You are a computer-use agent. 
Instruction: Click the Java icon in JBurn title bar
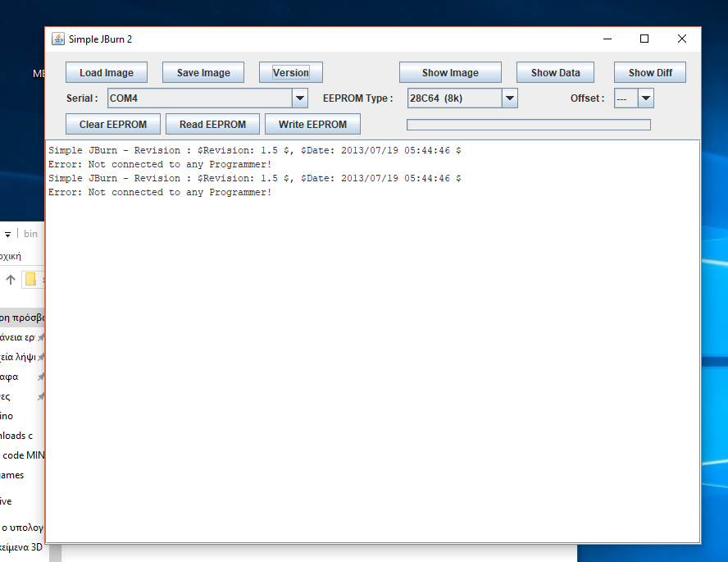[x=58, y=39]
